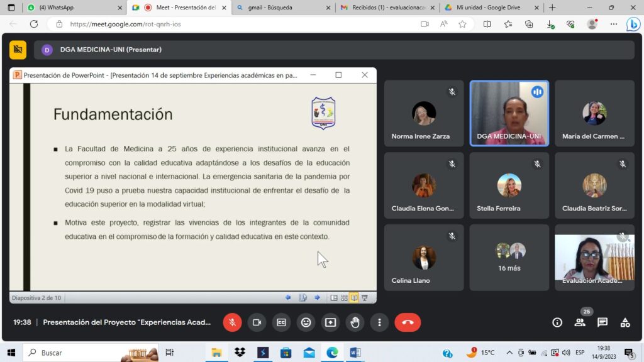Open the three-dot more options menu
The image size is (644, 362).
379,322
